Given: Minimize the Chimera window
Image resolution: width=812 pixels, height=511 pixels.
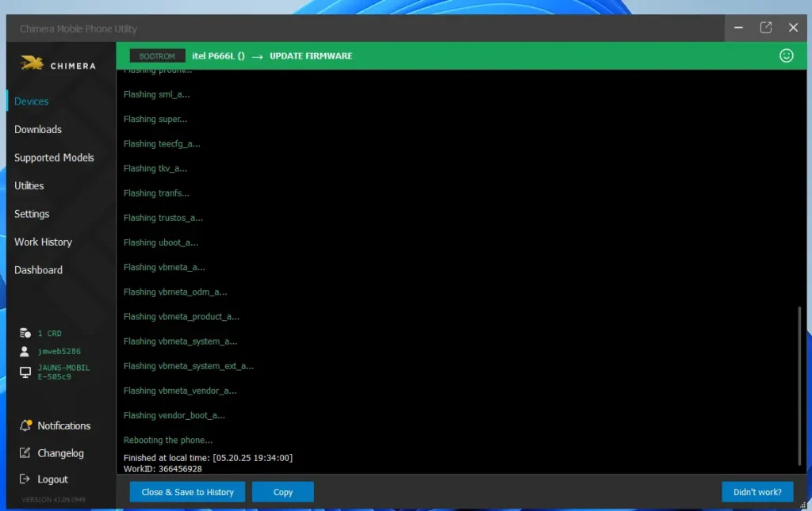Looking at the screenshot, I should point(738,28).
